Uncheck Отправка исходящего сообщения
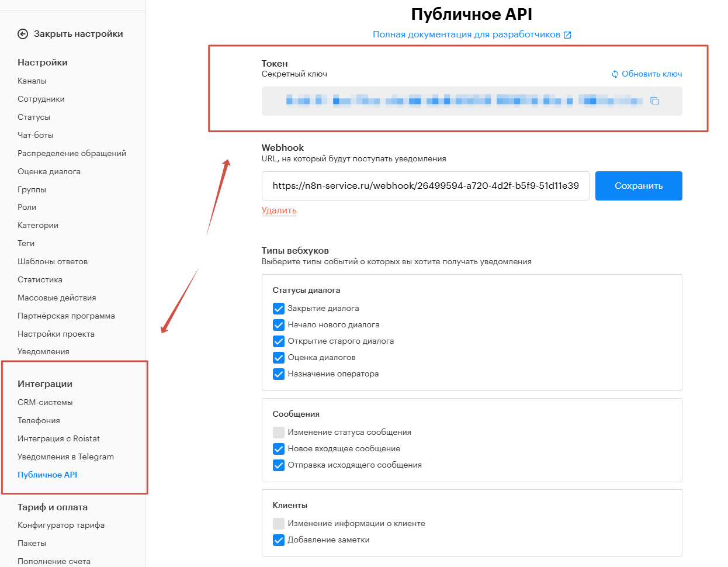This screenshot has width=728, height=567. click(279, 465)
